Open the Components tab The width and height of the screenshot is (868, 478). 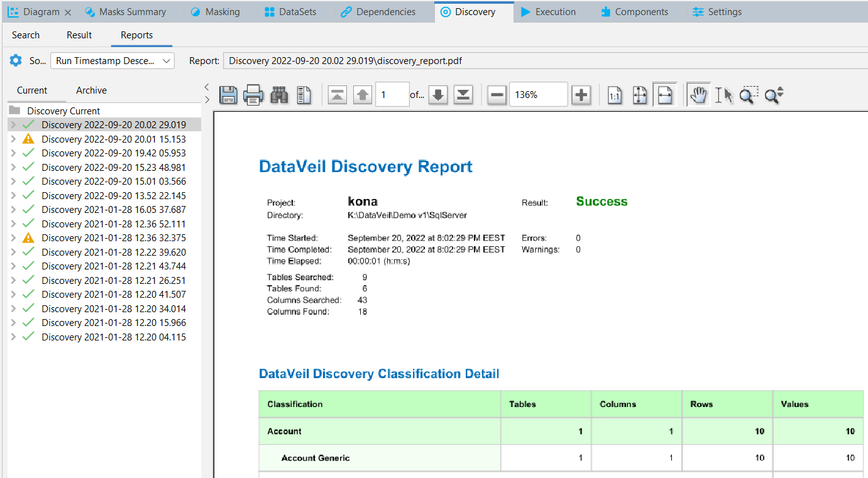634,12
